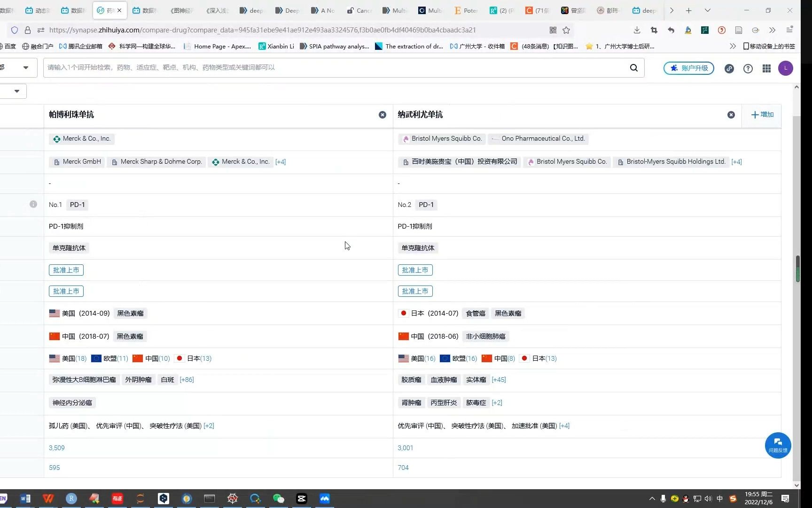Screen dimensions: 812x508
Task: Expand [+2] after 突破性疗法 for 帕博利珠单抗
Action: pyautogui.click(x=209, y=426)
